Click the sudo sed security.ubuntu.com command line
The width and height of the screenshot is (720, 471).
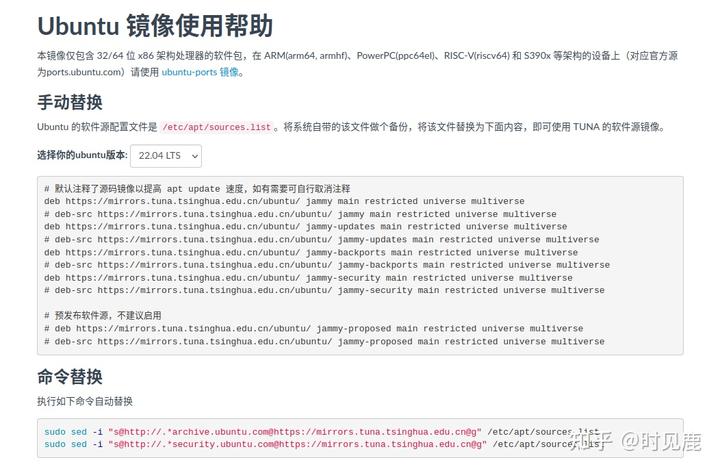324,444
